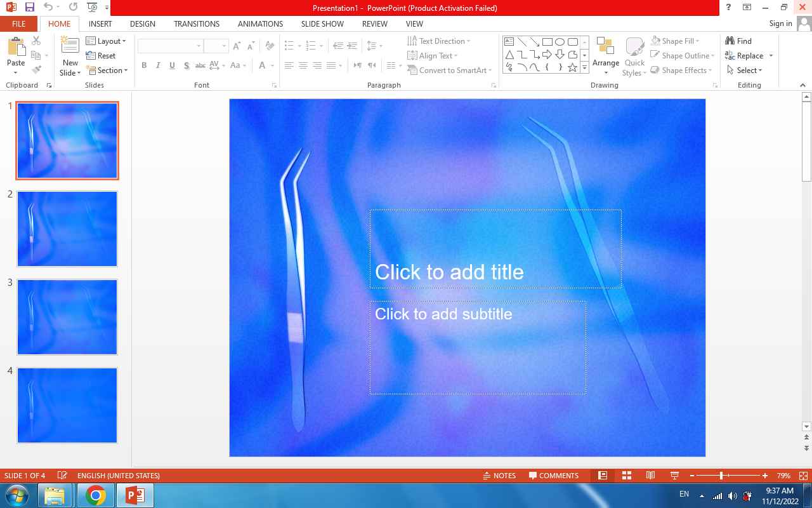Open the TRANSITIONS ribbon tab
Screen dimensions: 812x508
197,23
